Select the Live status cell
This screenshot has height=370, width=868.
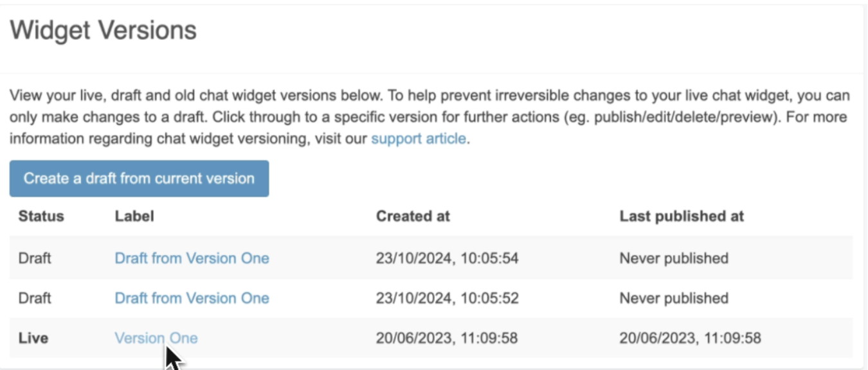pyautogui.click(x=33, y=338)
